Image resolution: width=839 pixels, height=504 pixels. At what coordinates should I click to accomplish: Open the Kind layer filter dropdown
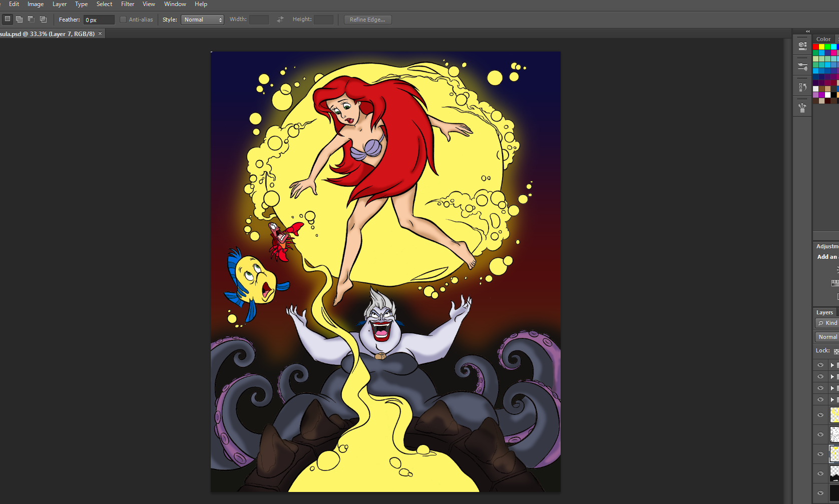pos(827,323)
